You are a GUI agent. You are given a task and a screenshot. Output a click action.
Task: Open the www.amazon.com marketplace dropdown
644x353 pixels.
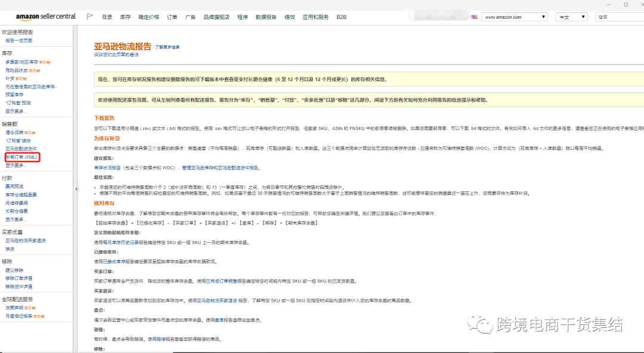pyautogui.click(x=514, y=17)
